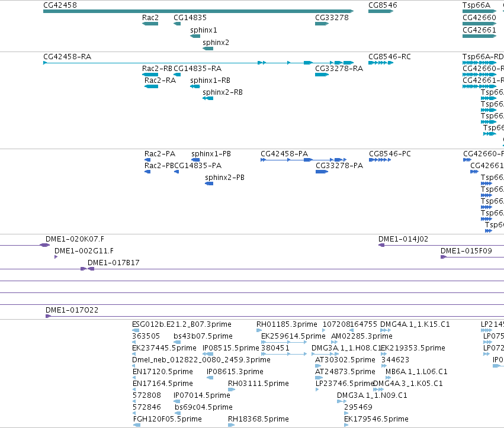The height and width of the screenshot is (428, 504).
Task: Select EST RH18368.5prime
Action: [x=258, y=419]
